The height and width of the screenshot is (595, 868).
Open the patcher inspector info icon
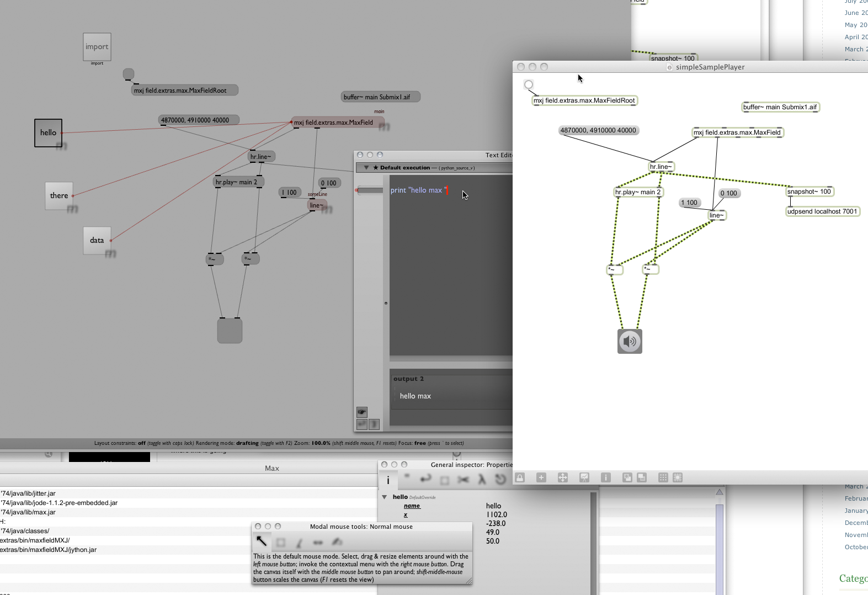(x=606, y=477)
